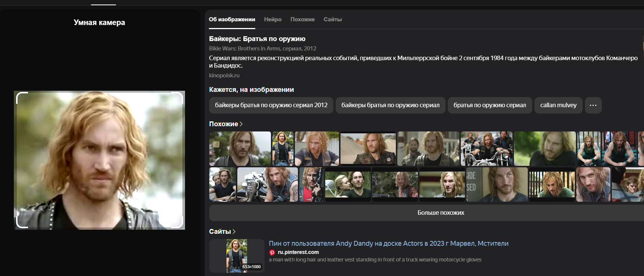The height and width of the screenshot is (276, 644).
Task: Open the similar image showing IDE SED sign
Action: (497, 184)
